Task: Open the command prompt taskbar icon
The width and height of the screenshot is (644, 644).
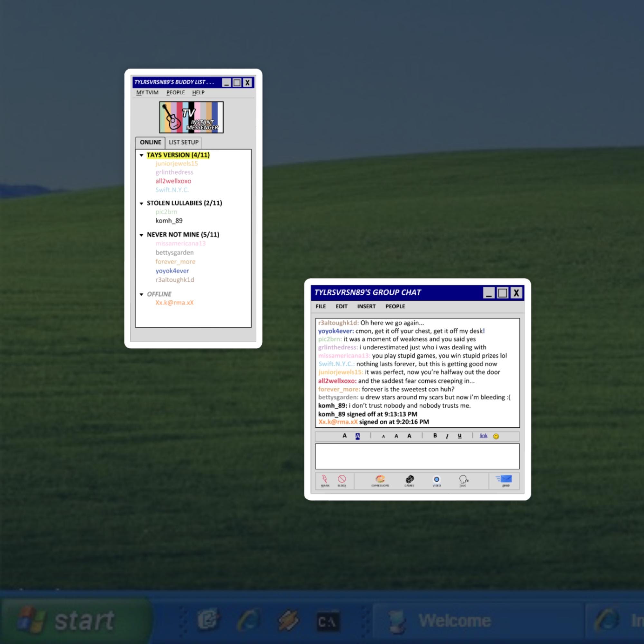Action: tap(328, 622)
